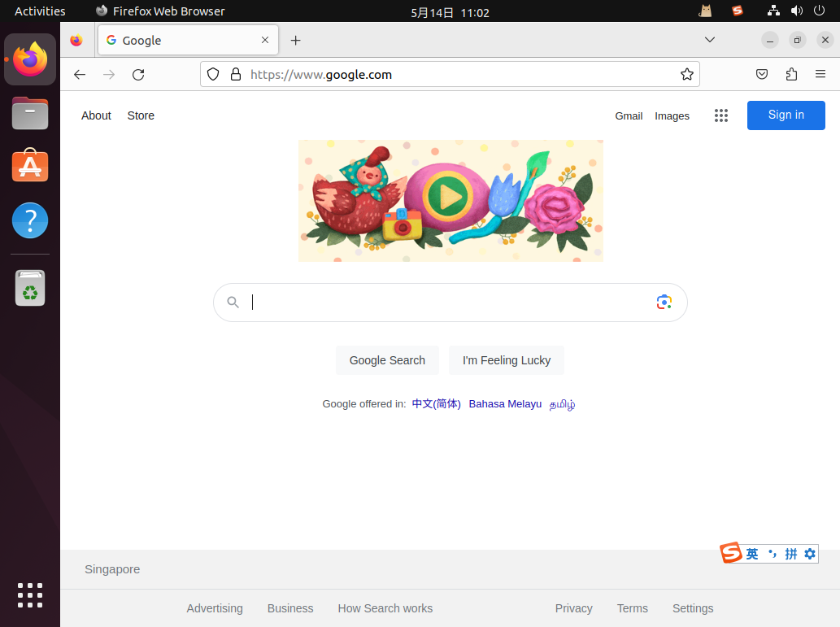
Task: Click the browser forward arrow
Action: (109, 75)
